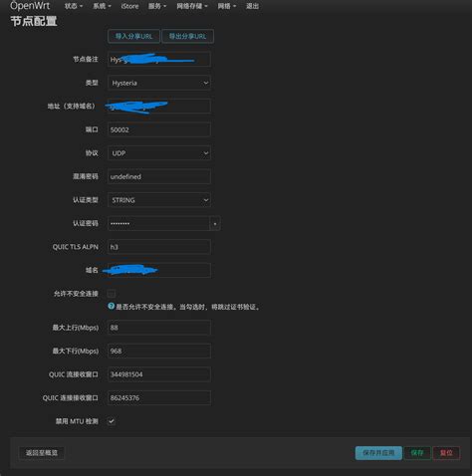Image resolution: width=472 pixels, height=476 pixels.
Task: Click the 节点配置 page heading
Action: 34,22
